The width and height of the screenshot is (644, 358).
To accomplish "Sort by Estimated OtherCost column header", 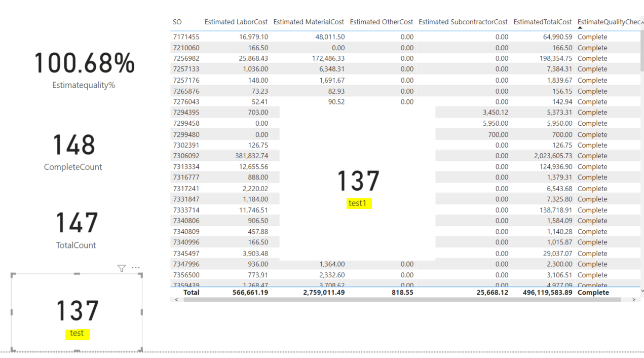I will click(x=382, y=22).
